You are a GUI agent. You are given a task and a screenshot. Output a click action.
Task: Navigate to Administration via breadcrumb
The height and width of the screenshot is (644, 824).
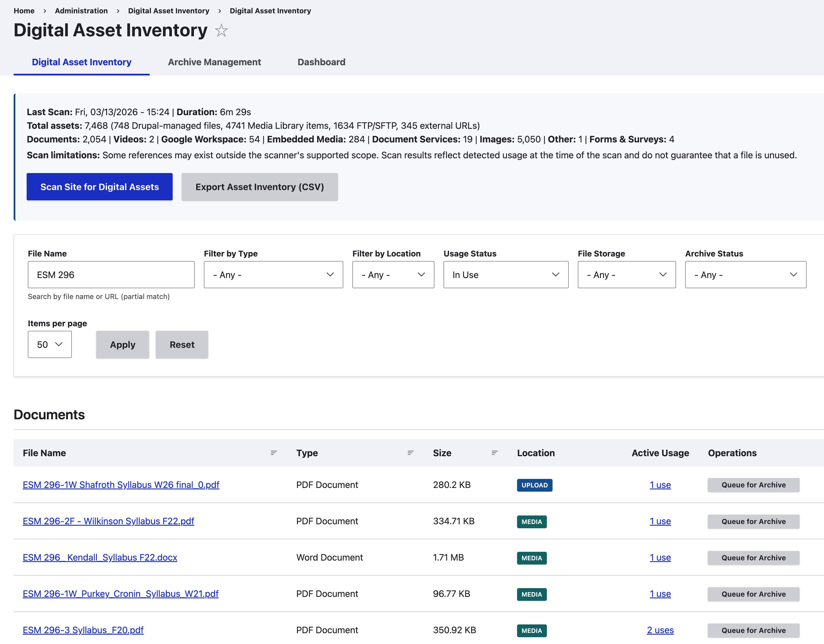(x=81, y=10)
